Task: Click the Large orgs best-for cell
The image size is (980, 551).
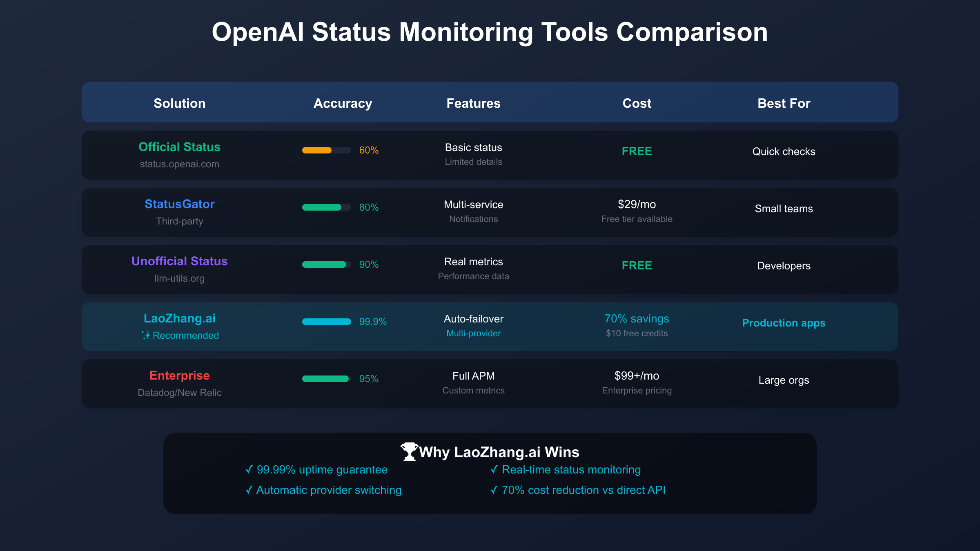Action: pos(784,380)
